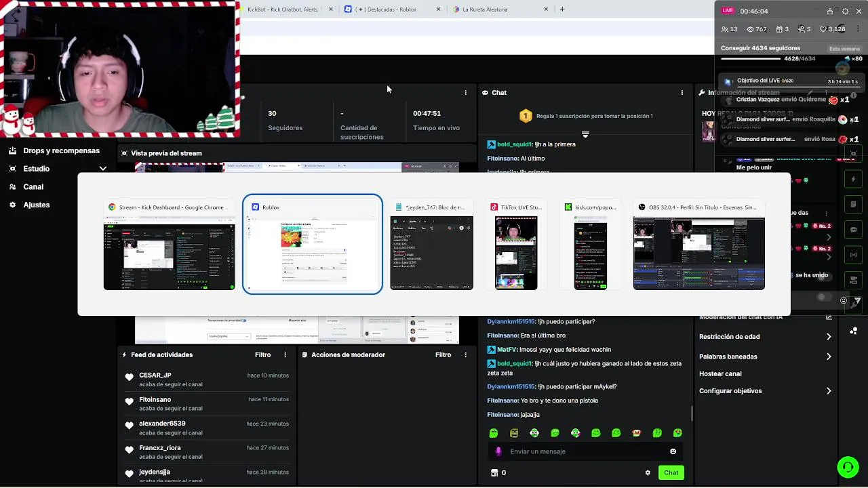Open the chat shop icon showing 0

tap(498, 473)
